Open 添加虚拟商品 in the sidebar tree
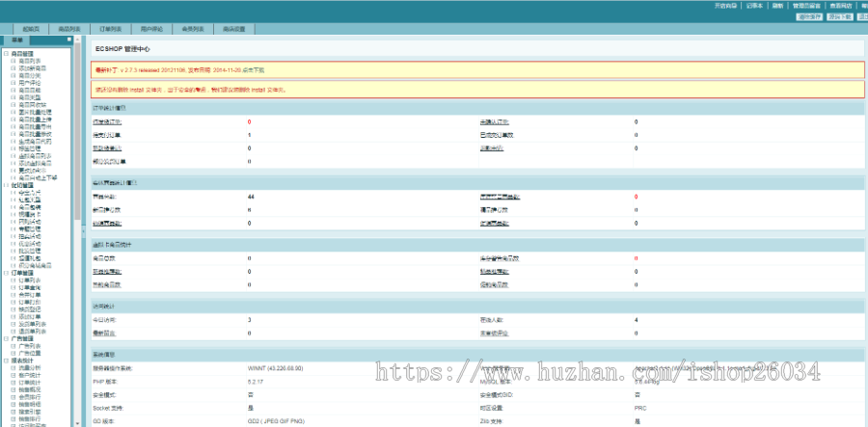Image resolution: width=868 pixels, height=427 pixels. coord(36,163)
